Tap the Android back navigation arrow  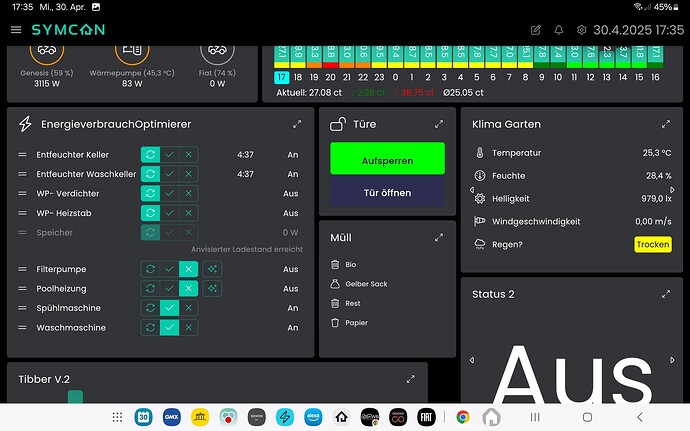[x=640, y=417]
